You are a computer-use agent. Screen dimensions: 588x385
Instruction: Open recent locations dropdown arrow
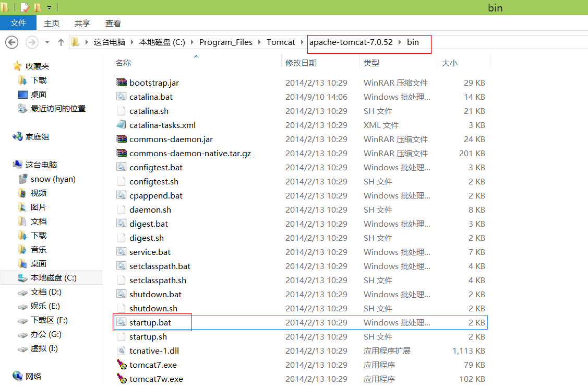tap(47, 42)
